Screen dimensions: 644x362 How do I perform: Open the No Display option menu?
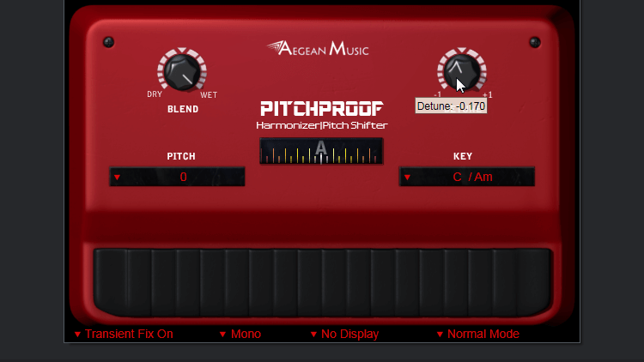pyautogui.click(x=343, y=334)
